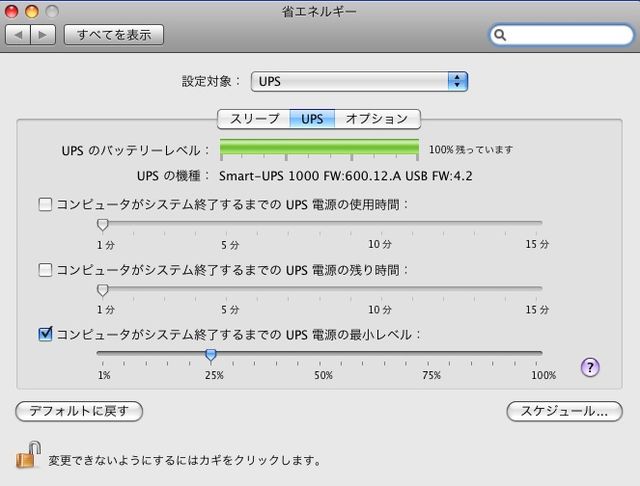Image resolution: width=640 pixels, height=486 pixels.
Task: Open the 設定対象 UPS dropdown
Action: tap(359, 81)
